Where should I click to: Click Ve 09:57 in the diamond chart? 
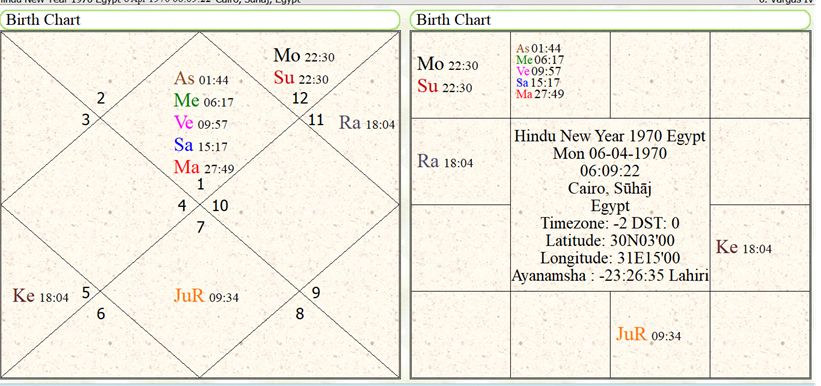click(x=201, y=123)
